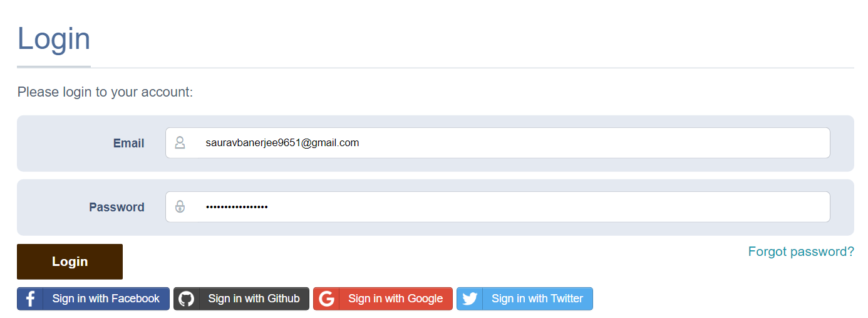
Task: Focus the Password input field
Action: [564, 206]
